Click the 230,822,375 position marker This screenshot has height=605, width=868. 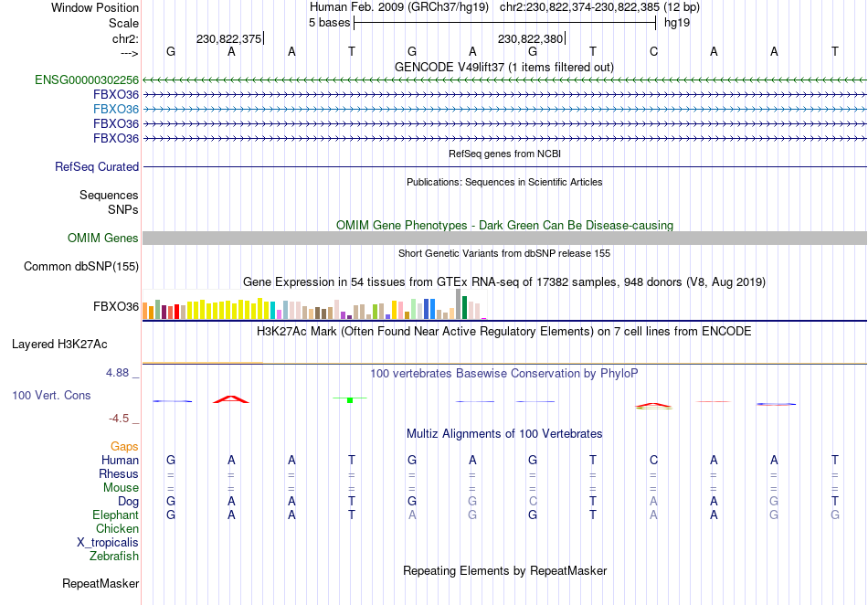pos(229,38)
